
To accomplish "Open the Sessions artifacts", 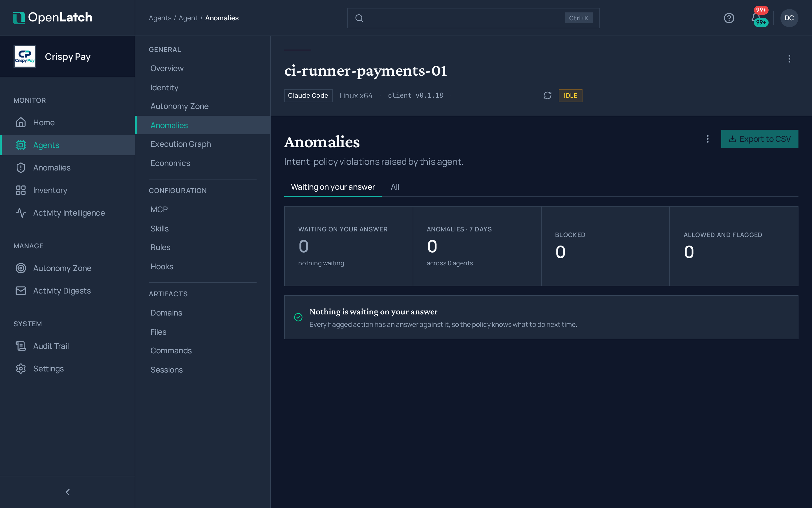I will click(x=203, y=370).
